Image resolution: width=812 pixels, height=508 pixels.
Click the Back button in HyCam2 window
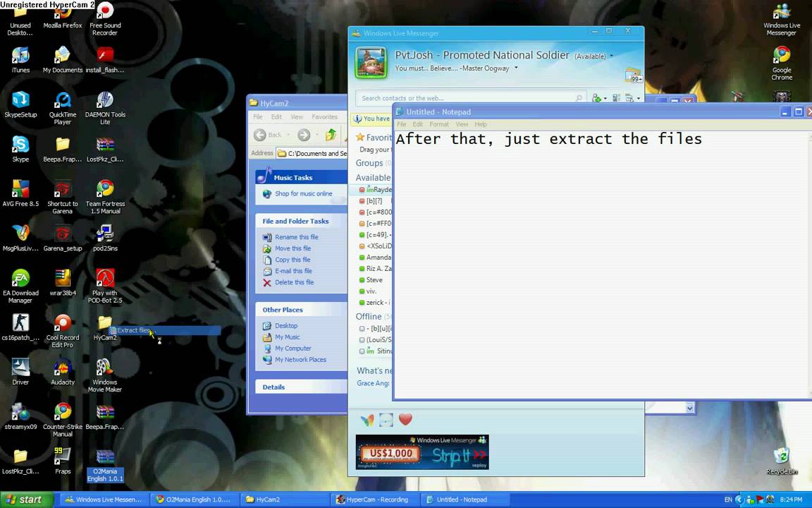[x=267, y=135]
